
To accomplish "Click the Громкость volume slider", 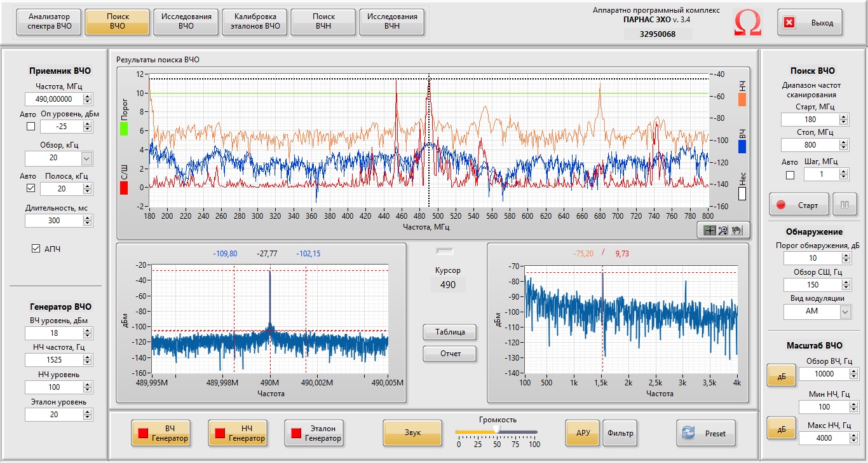I will click(496, 432).
